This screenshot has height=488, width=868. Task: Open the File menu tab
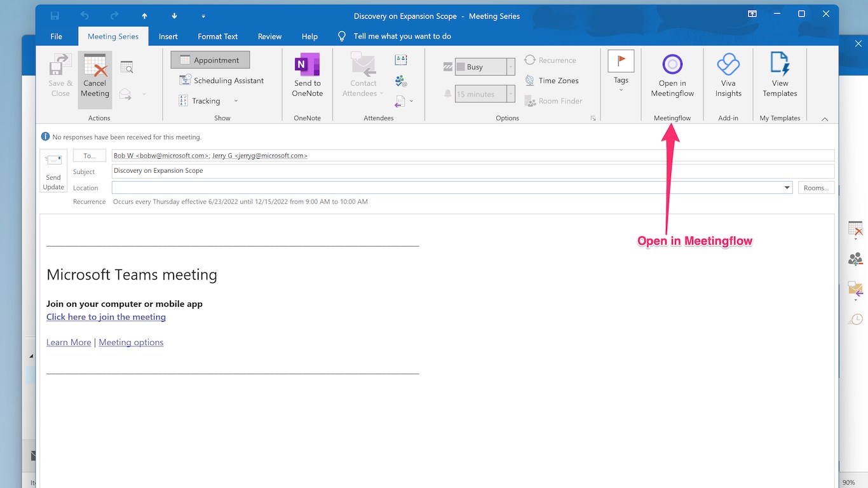(56, 36)
